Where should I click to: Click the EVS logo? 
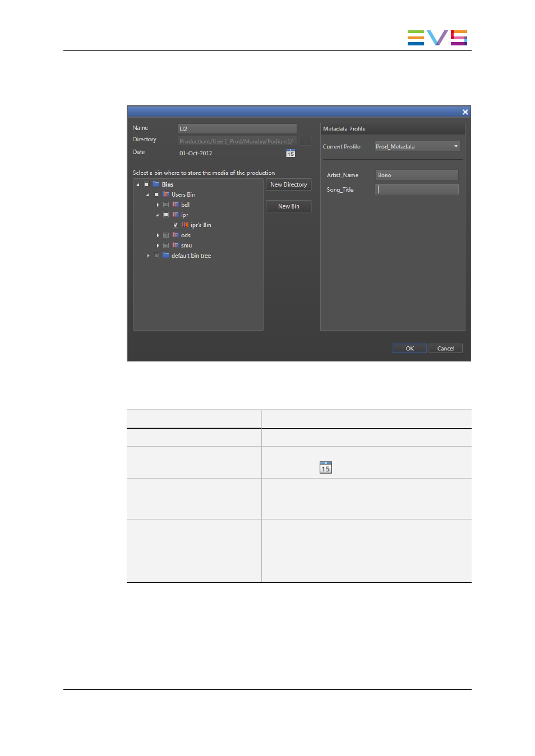437,38
